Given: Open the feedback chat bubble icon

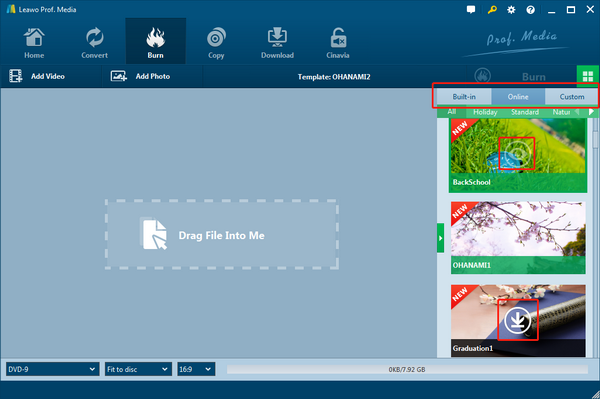Looking at the screenshot, I should click(x=471, y=10).
